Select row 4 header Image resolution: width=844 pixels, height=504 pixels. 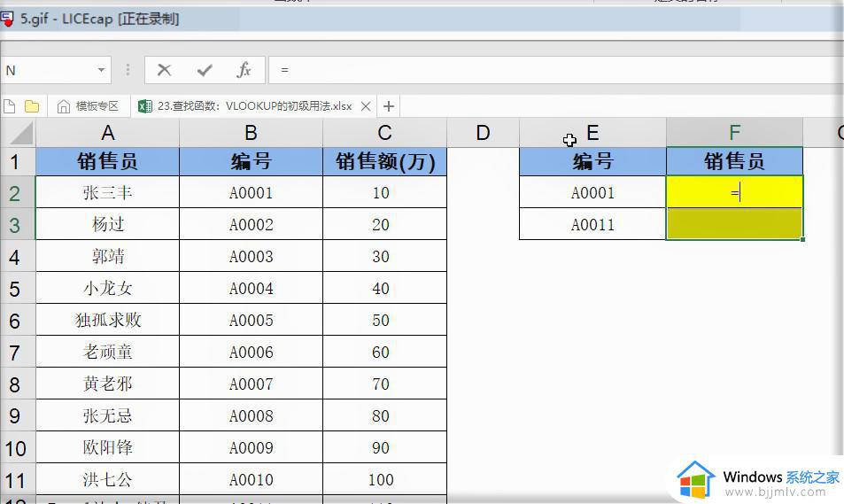click(18, 256)
